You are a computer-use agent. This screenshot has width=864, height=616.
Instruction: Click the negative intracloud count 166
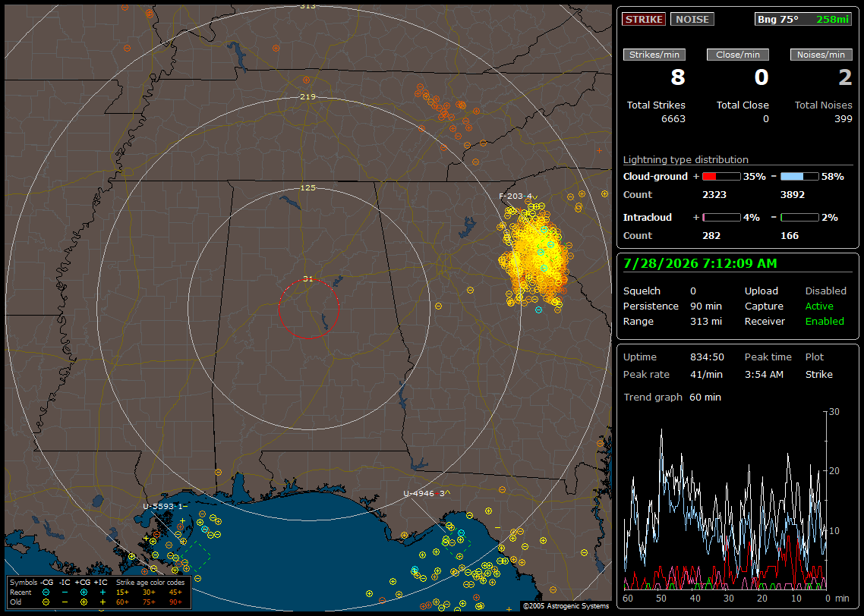click(790, 236)
